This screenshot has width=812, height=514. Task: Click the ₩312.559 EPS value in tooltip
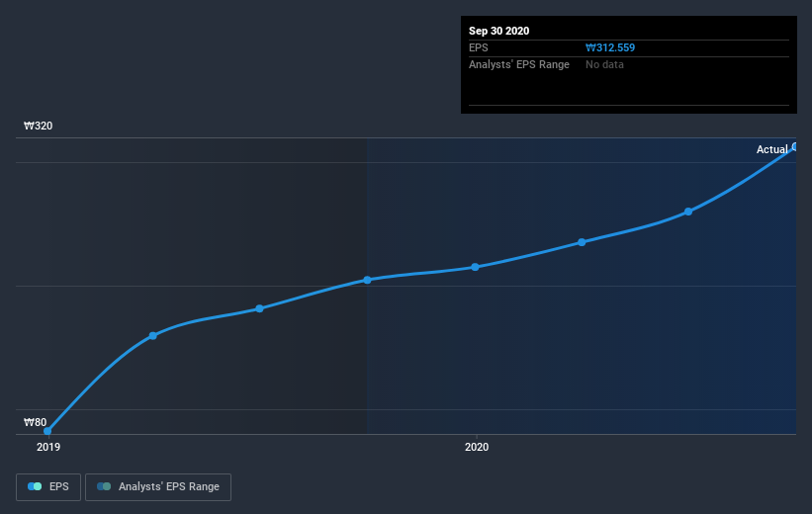point(610,47)
